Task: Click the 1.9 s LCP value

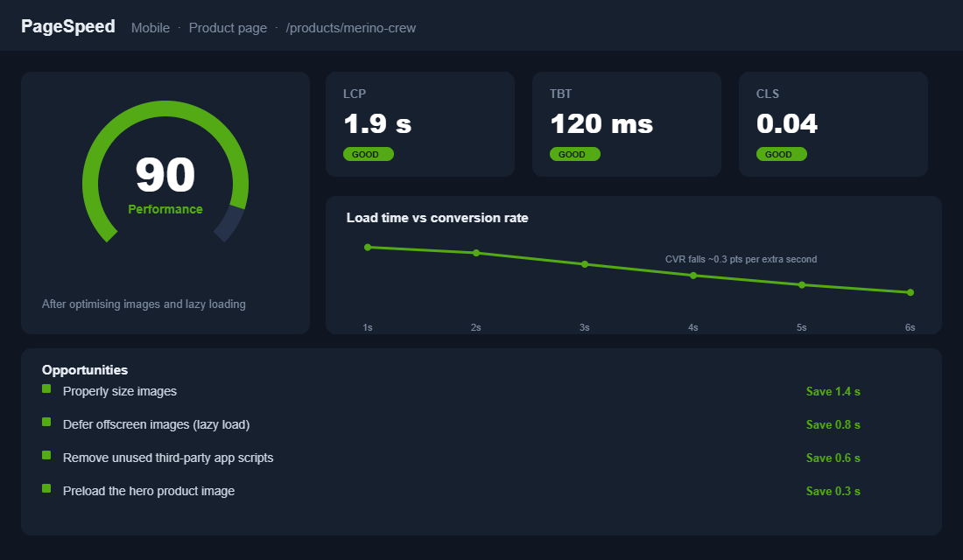Action: 377,124
